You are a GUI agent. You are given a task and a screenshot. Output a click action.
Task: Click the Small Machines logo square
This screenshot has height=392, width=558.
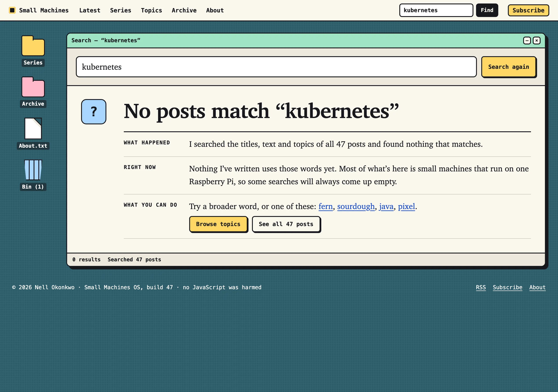[12, 10]
